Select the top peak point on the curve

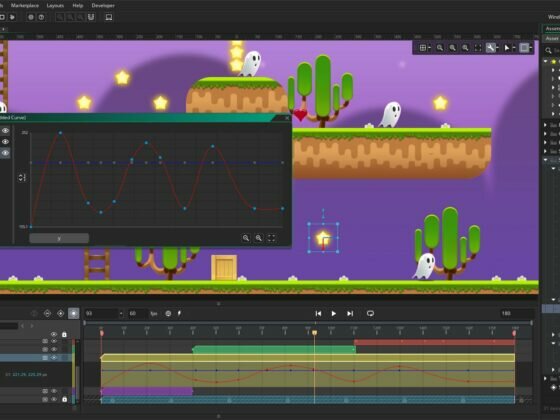60,133
